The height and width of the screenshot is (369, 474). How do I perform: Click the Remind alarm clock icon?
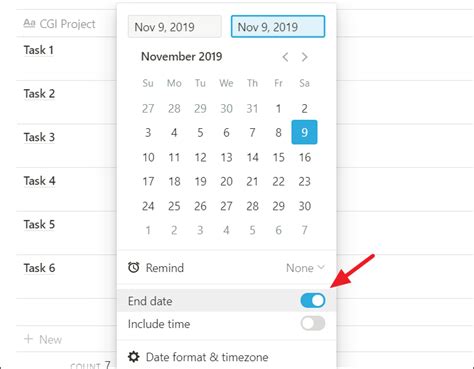click(134, 267)
